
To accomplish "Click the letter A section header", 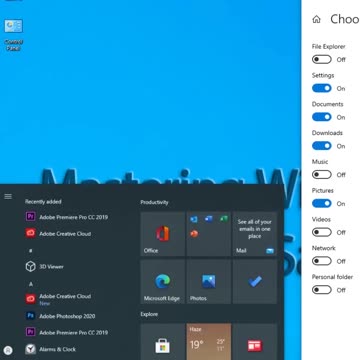I will [31, 284].
